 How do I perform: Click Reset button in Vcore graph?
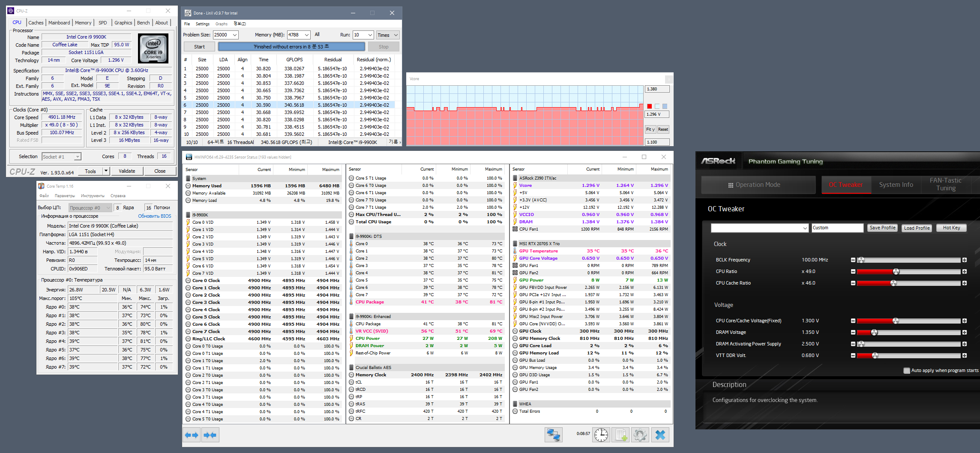click(663, 129)
